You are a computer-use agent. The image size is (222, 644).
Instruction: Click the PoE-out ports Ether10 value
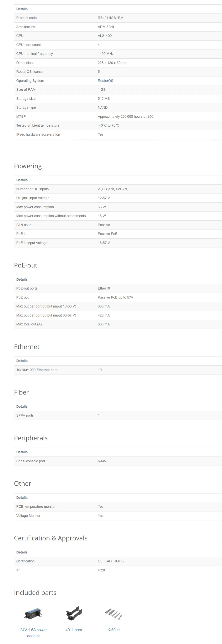click(x=104, y=288)
